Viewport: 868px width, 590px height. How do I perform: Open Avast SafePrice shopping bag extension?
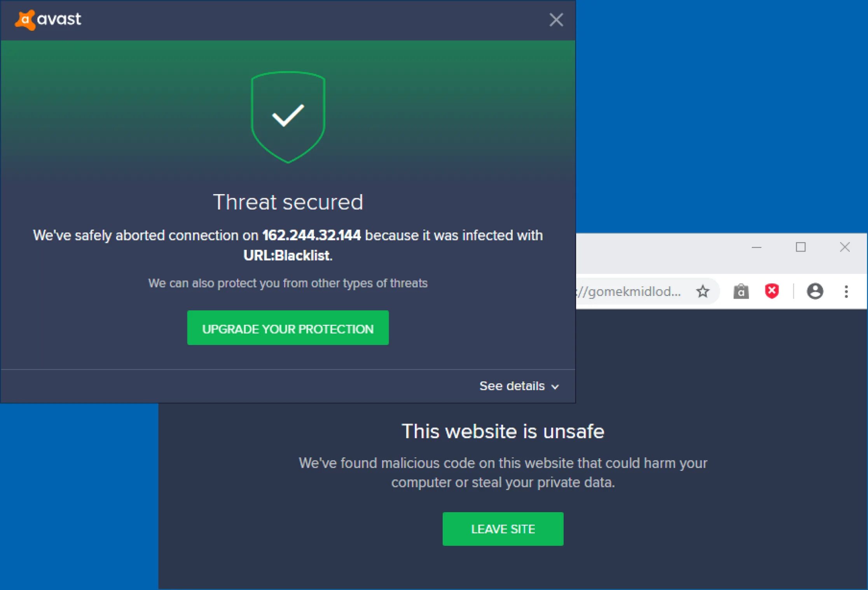741,291
